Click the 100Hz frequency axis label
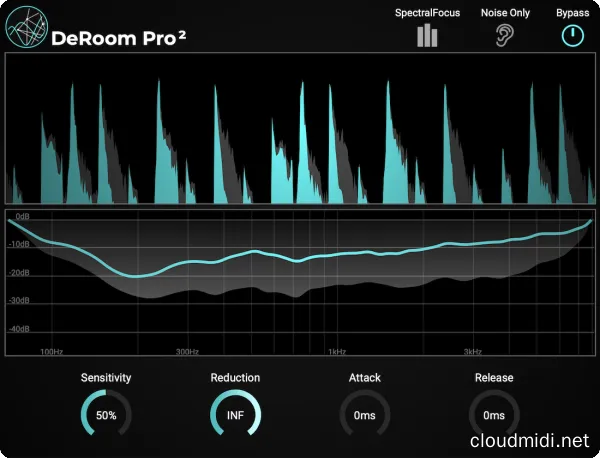 51,352
